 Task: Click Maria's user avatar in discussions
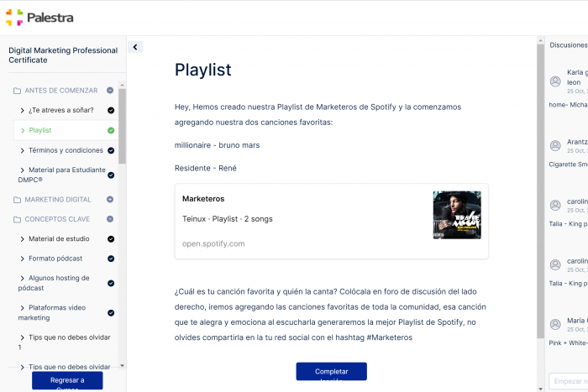point(555,324)
